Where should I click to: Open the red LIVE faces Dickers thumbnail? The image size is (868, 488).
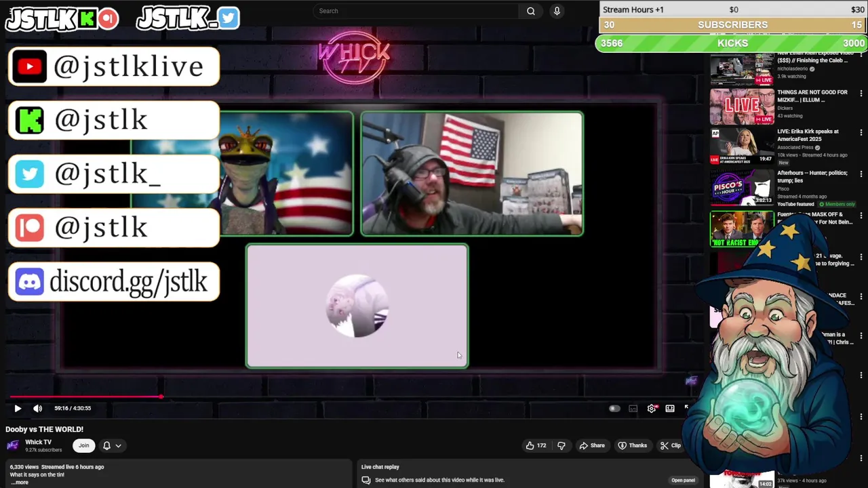(x=741, y=106)
